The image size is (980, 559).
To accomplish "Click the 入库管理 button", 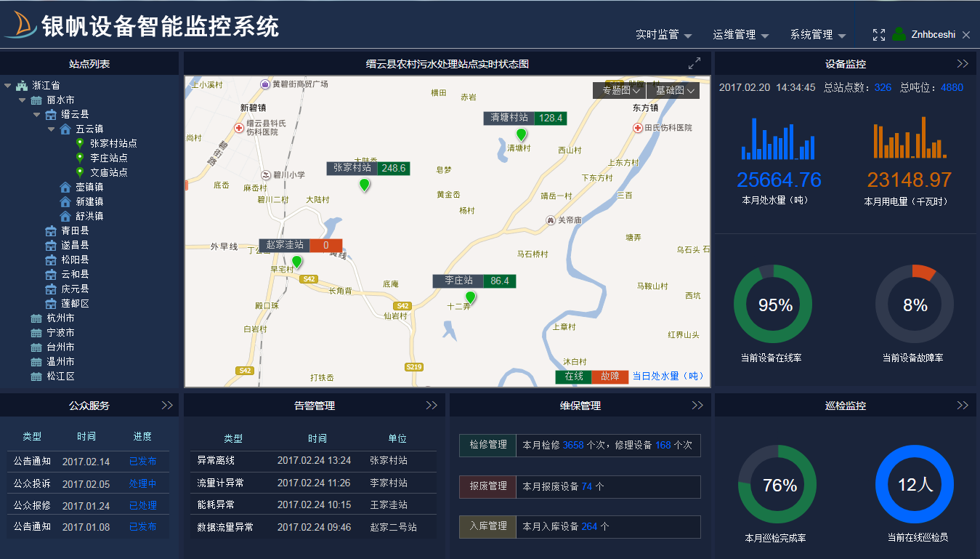I will (x=488, y=526).
